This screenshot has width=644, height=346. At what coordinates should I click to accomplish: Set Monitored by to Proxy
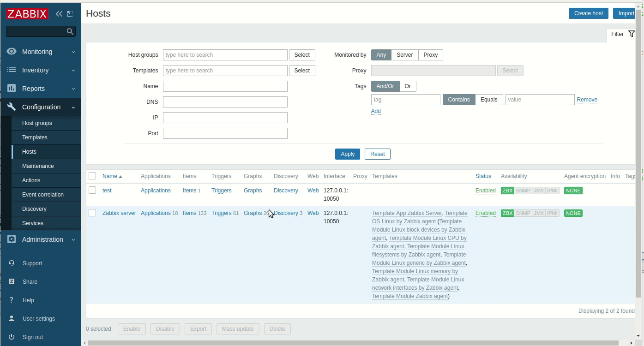431,55
